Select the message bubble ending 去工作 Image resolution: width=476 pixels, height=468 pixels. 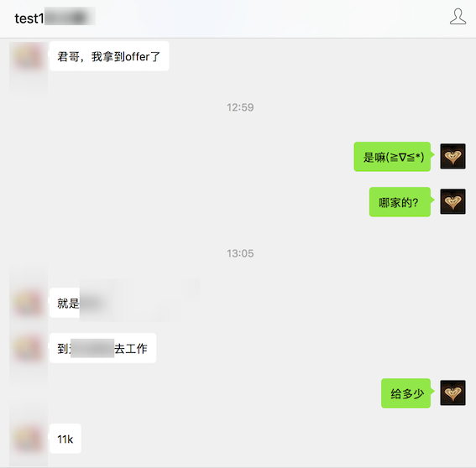(x=103, y=348)
